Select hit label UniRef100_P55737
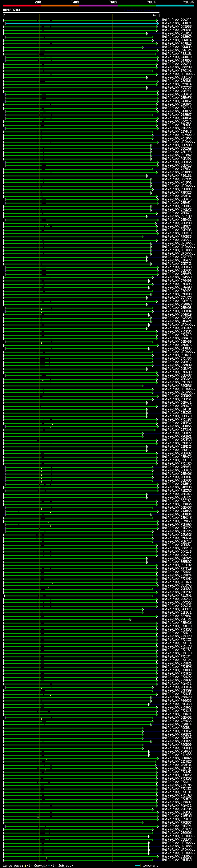The image size is (197, 868). pyautogui.click(x=177, y=88)
